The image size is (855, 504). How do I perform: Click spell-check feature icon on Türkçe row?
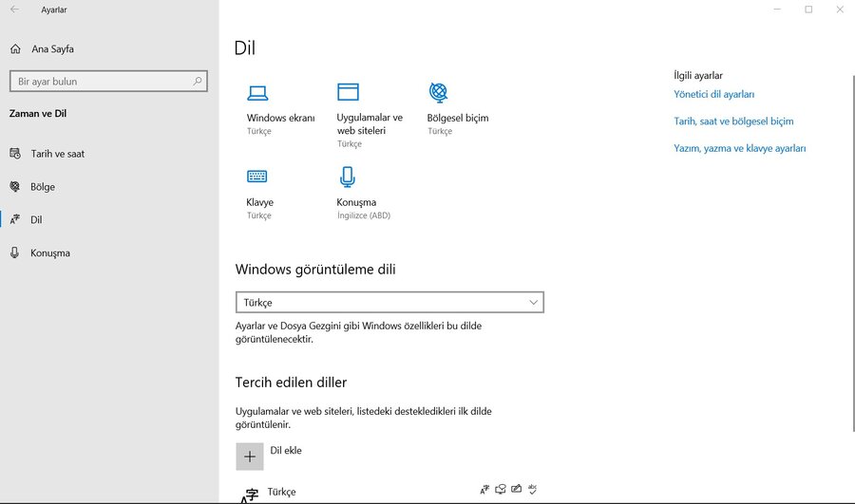[533, 490]
